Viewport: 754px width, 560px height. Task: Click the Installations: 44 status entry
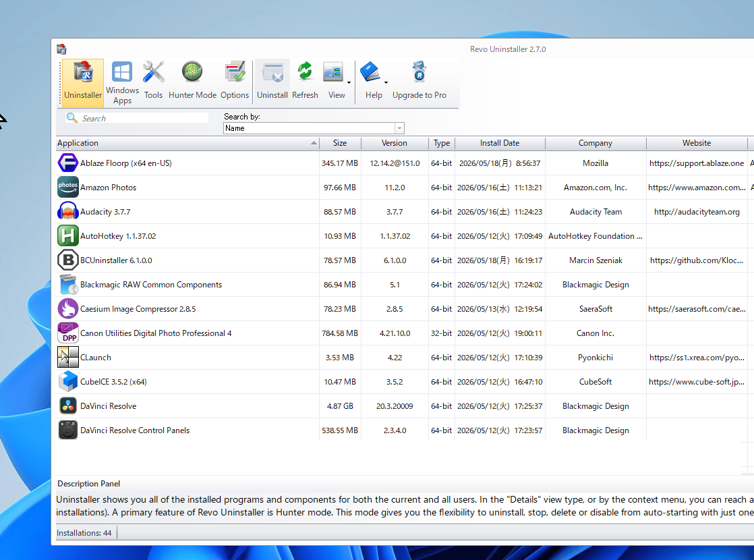pos(84,532)
